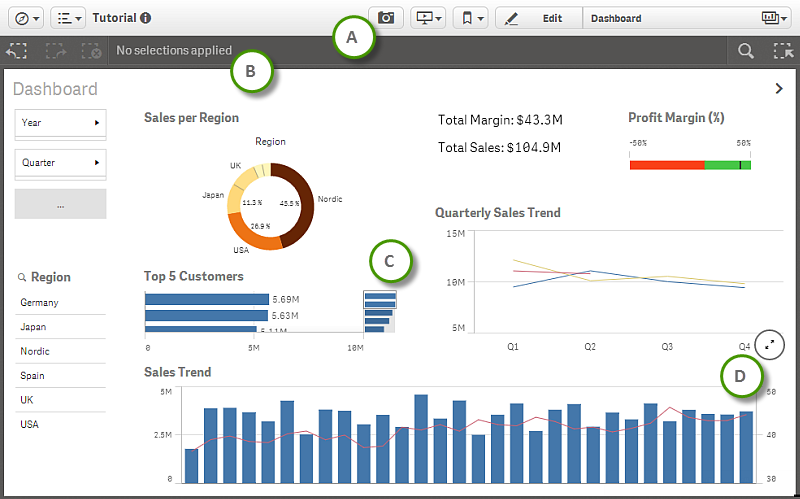This screenshot has height=499, width=800.
Task: Select Nordic in Region list
Action: pos(35,351)
